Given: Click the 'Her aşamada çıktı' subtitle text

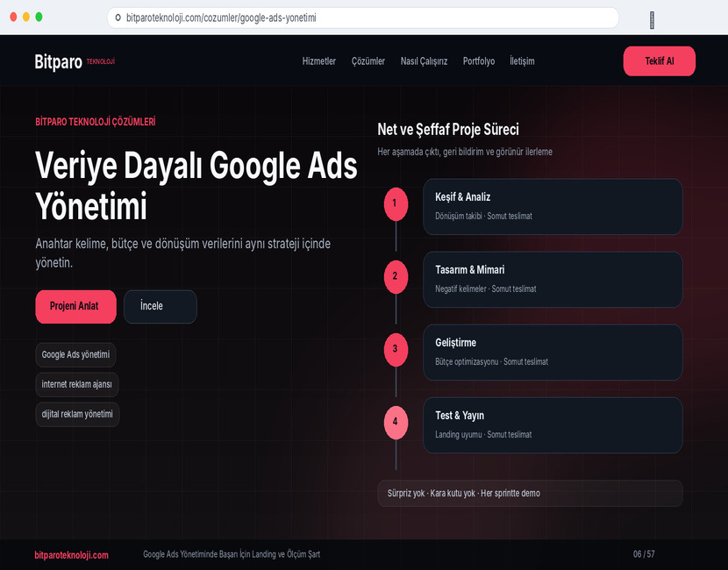Looking at the screenshot, I should 465,152.
